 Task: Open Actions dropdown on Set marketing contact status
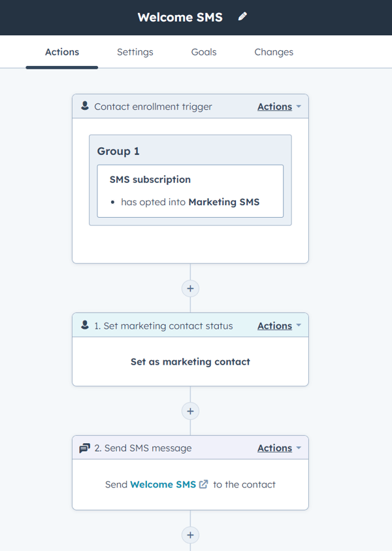[279, 326]
